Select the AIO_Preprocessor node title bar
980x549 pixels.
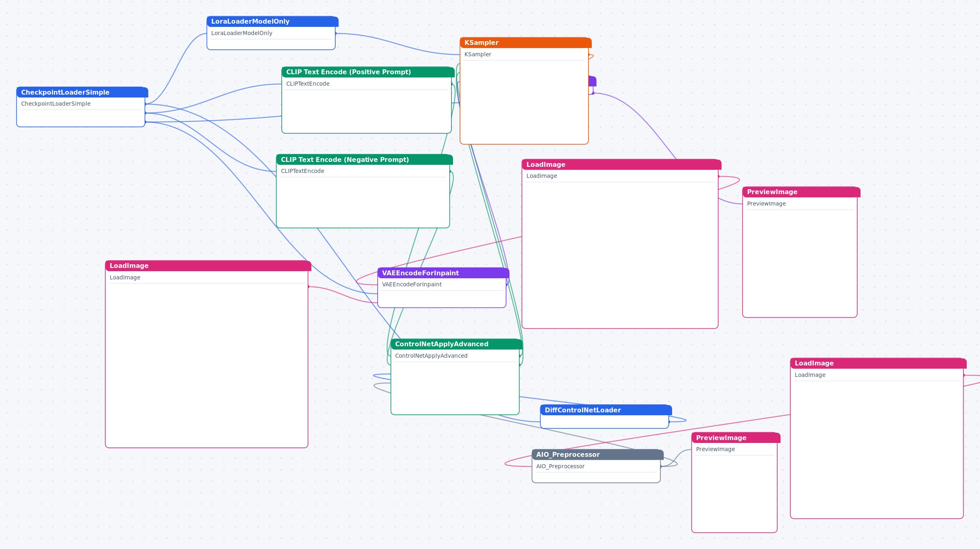tap(597, 454)
